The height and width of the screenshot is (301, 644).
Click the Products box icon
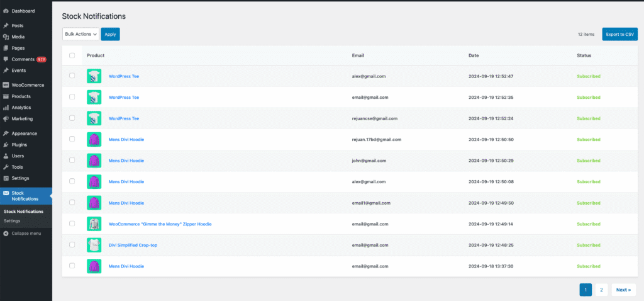pos(6,96)
